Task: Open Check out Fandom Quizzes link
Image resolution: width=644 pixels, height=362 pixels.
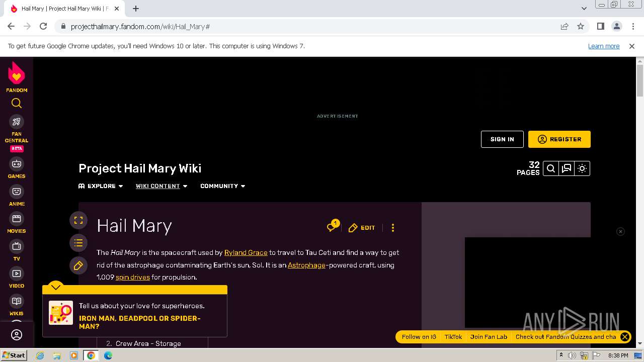Action: tap(566, 337)
